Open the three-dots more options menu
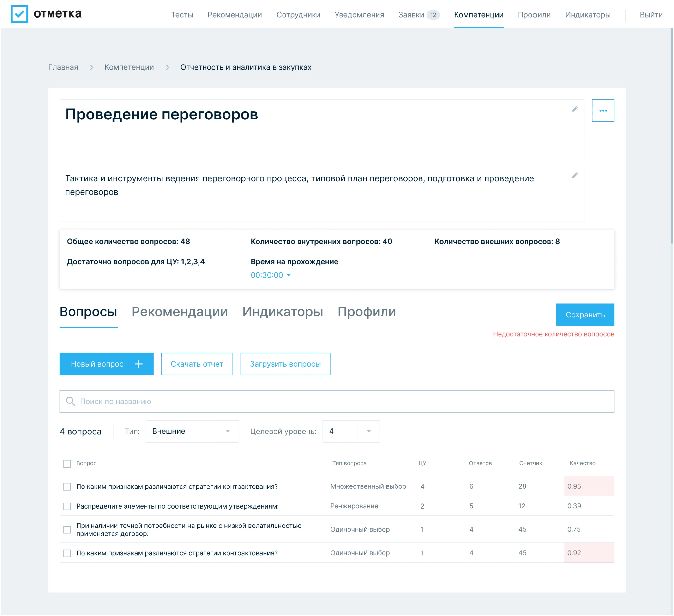Screen dimensions: 674x616 tap(603, 111)
